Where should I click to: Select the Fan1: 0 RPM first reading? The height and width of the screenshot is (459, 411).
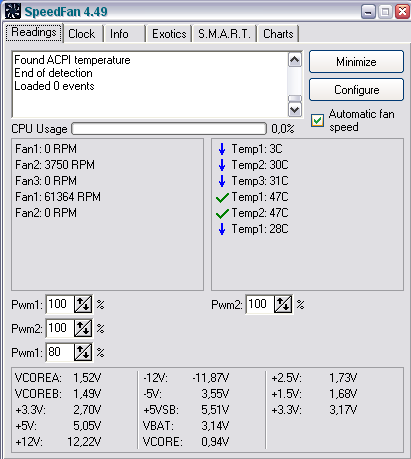pyautogui.click(x=46, y=149)
